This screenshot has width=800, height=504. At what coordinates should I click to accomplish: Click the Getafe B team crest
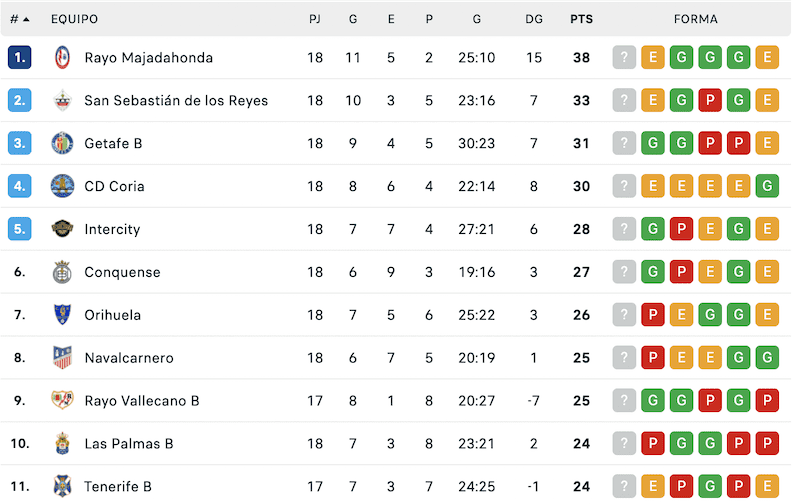62,144
